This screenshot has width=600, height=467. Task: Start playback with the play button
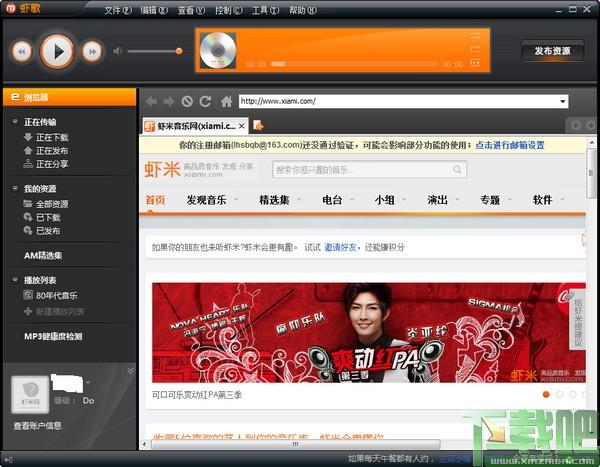point(57,51)
